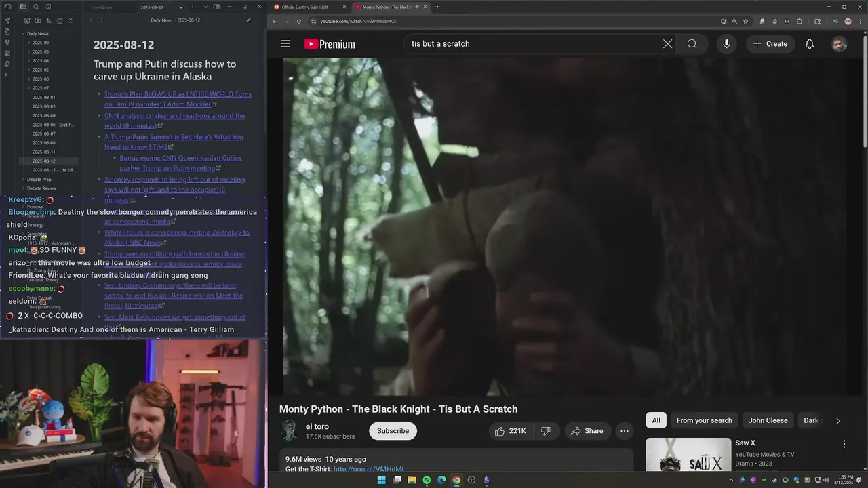The image size is (868, 488).
Task: Toggle Obsidian left sidebar icon
Action: point(7,7)
